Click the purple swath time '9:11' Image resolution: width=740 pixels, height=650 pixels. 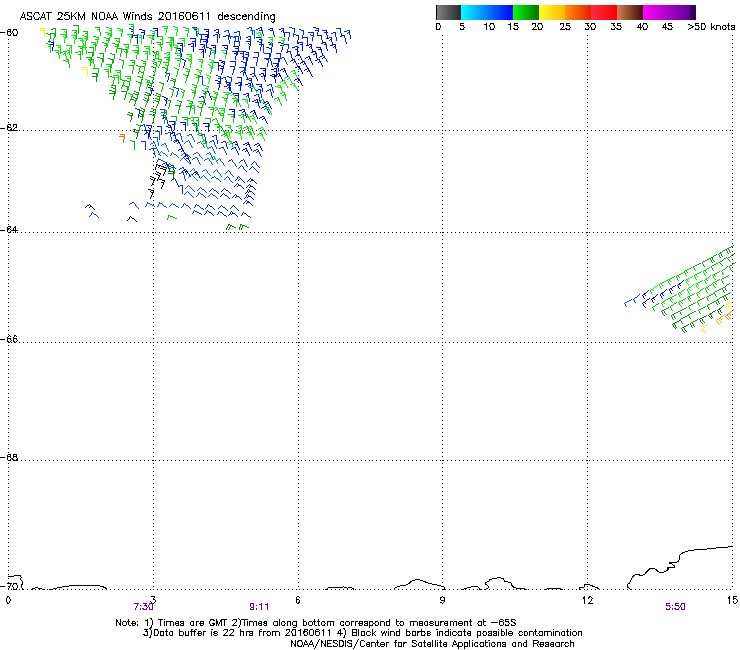click(259, 607)
